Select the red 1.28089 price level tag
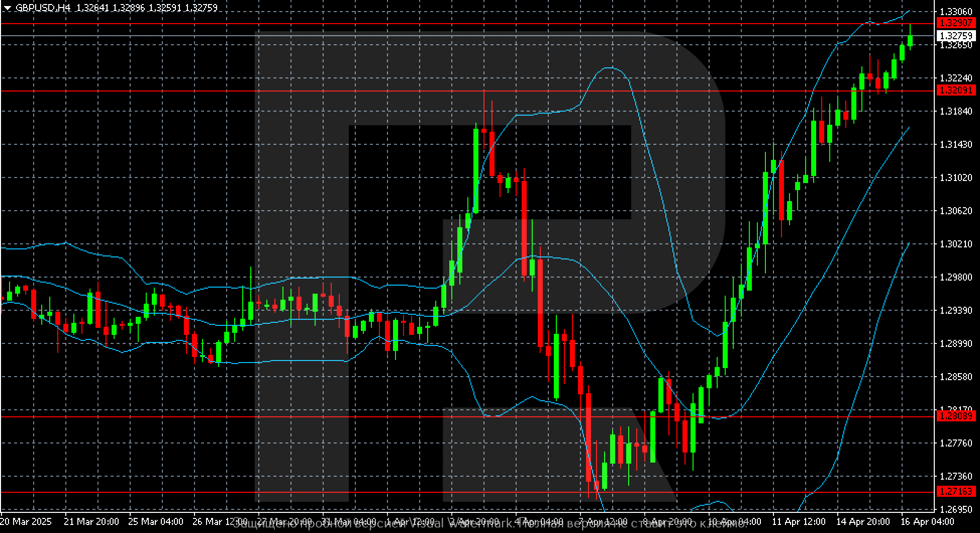The width and height of the screenshot is (980, 533). click(x=956, y=416)
